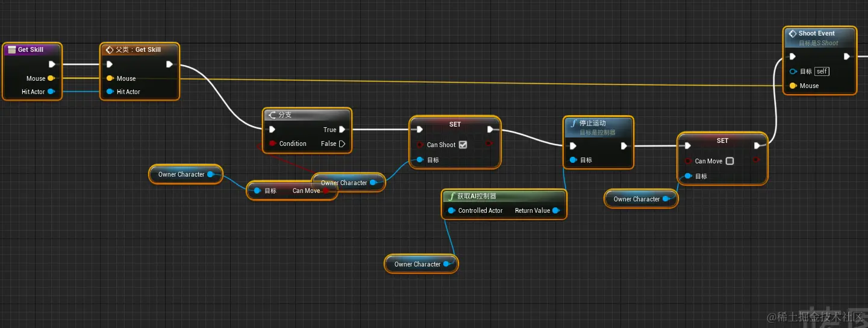The height and width of the screenshot is (328, 868).
Task: Uncheck the Can Shoot checkbox in SET node
Action: point(463,145)
